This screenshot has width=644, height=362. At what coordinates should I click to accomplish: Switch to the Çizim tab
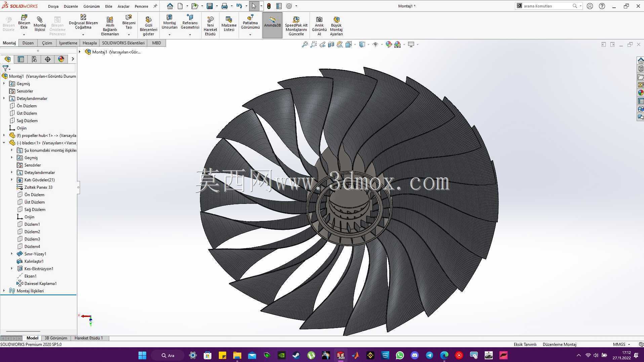pyautogui.click(x=47, y=43)
